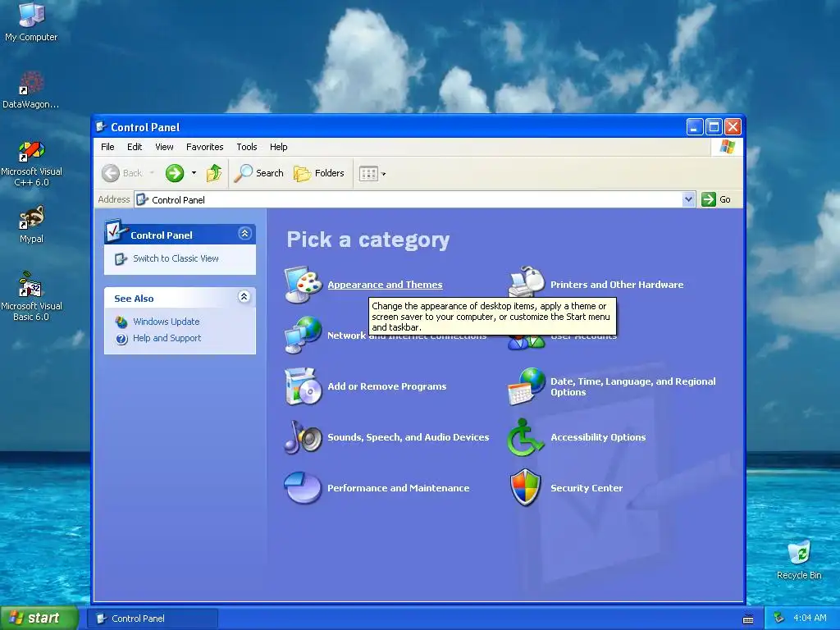Click the Performance and Maintenance pie icon
The width and height of the screenshot is (840, 630).
pyautogui.click(x=303, y=488)
